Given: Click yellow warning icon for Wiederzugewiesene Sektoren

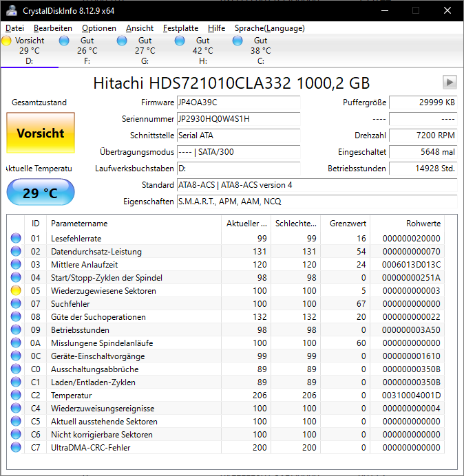Looking at the screenshot, I should point(16,290).
